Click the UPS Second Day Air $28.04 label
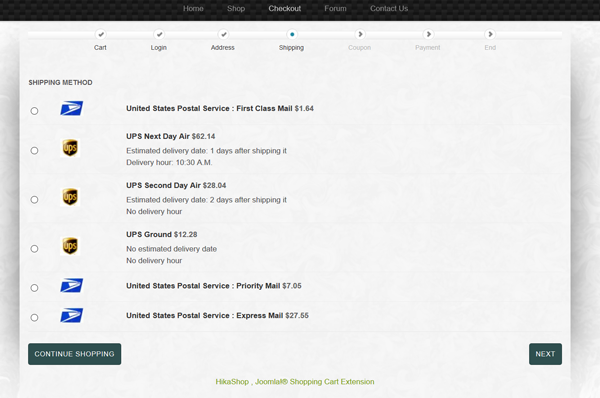This screenshot has width=600, height=398. click(176, 185)
